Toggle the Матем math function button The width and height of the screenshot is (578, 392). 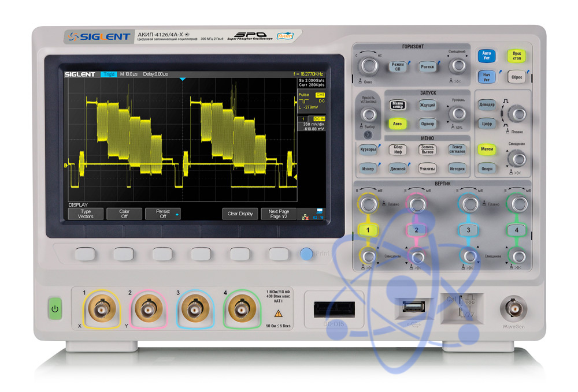pos(487,149)
